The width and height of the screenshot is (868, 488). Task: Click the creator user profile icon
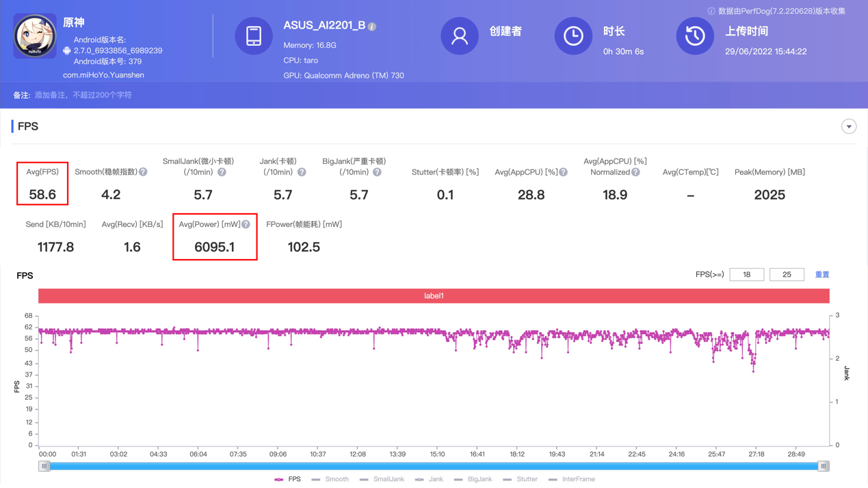pyautogui.click(x=460, y=36)
